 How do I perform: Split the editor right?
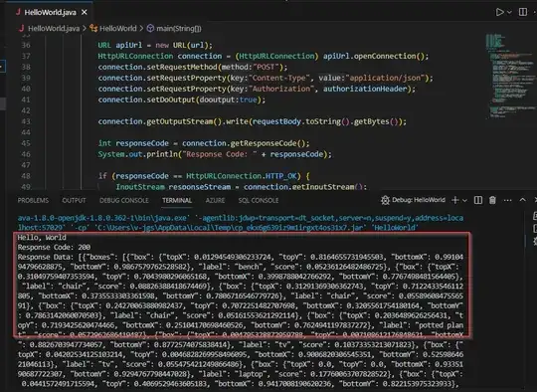point(523,12)
